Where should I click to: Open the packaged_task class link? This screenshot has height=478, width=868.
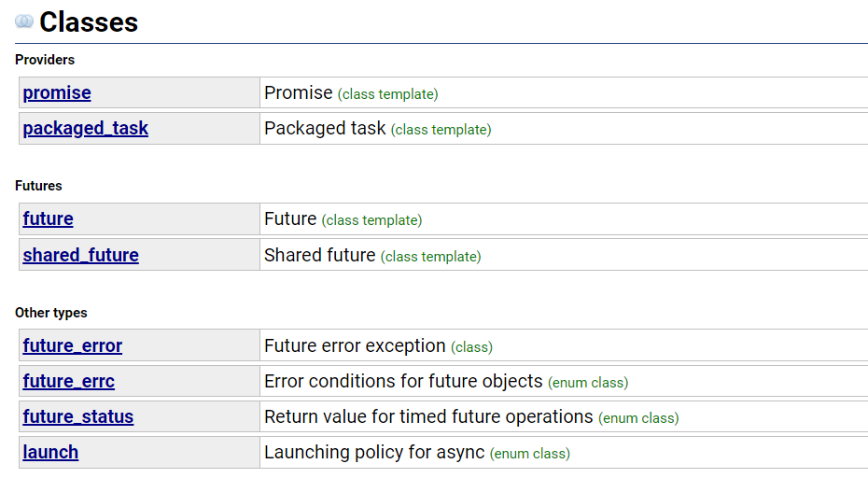pyautogui.click(x=85, y=129)
